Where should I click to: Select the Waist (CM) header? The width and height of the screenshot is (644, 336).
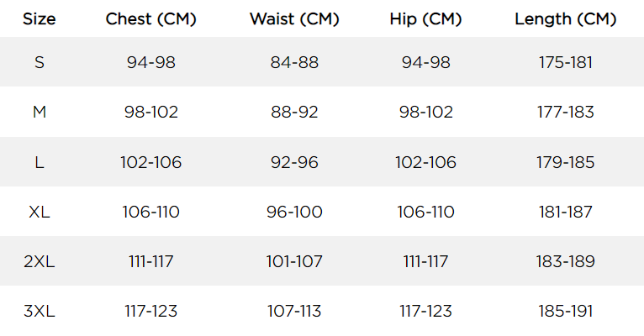coord(294,19)
